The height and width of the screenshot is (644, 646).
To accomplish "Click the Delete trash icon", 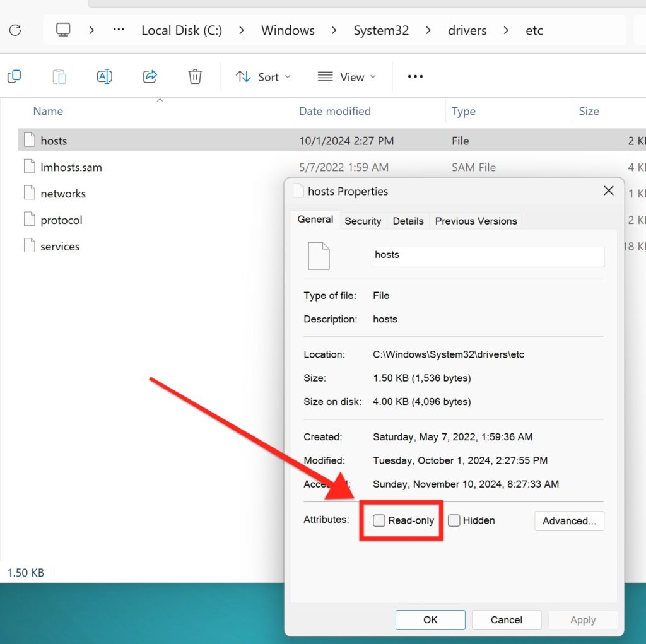I will (x=195, y=77).
